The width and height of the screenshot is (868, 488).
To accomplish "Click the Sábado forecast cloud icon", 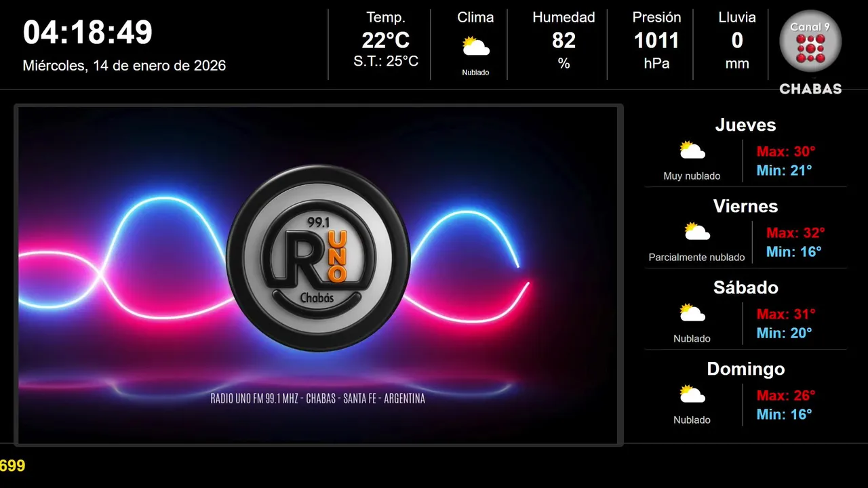I will click(692, 313).
